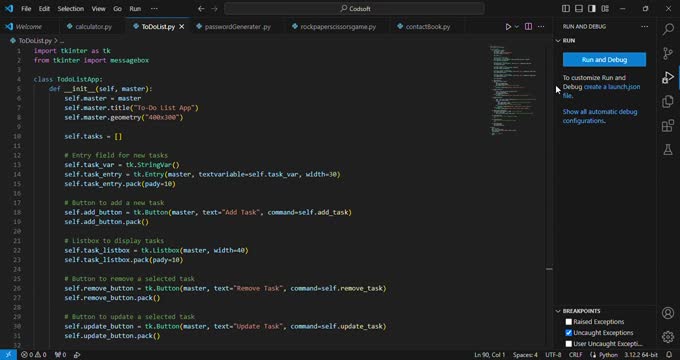Collapse the BREAKPOINTS section

tap(558, 311)
